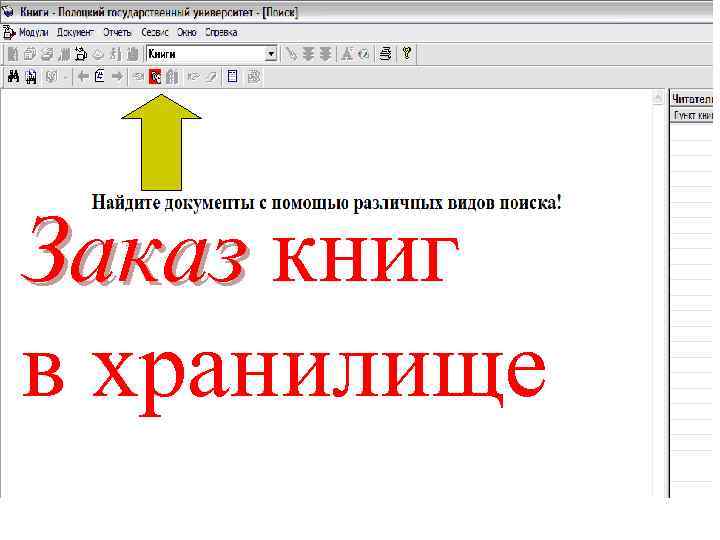Click the last grey icon in second toolbar
The height and width of the screenshot is (540, 720).
pos(254,77)
